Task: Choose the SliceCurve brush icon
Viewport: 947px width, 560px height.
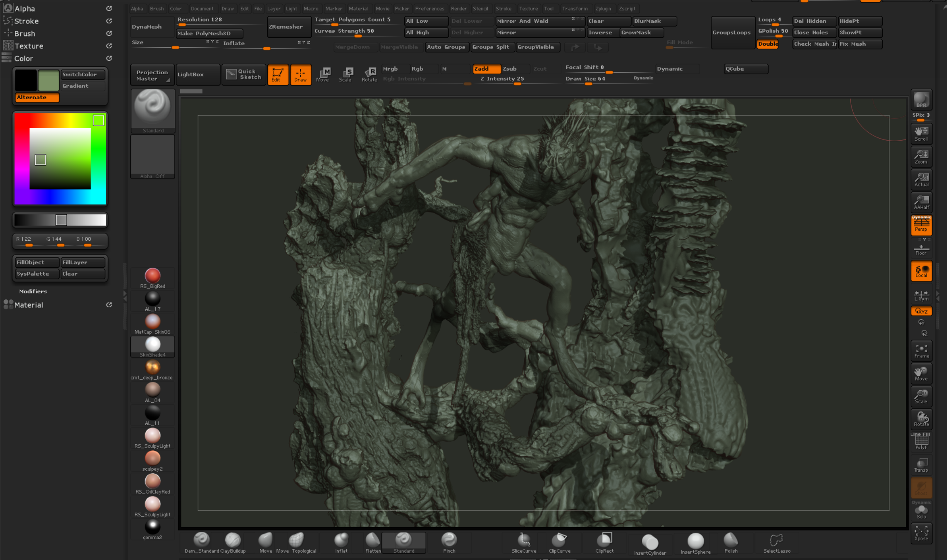Action: click(x=524, y=540)
